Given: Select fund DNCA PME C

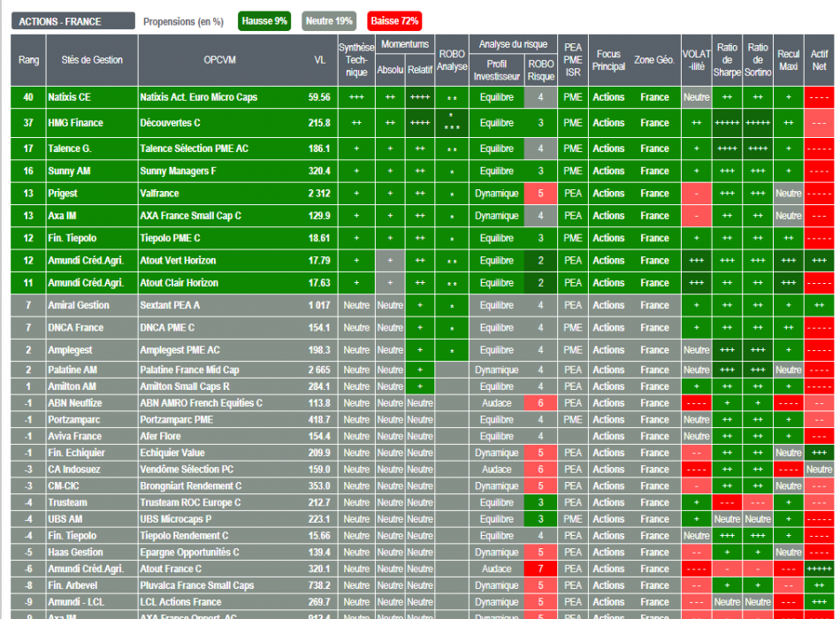Looking at the screenshot, I should tap(167, 327).
